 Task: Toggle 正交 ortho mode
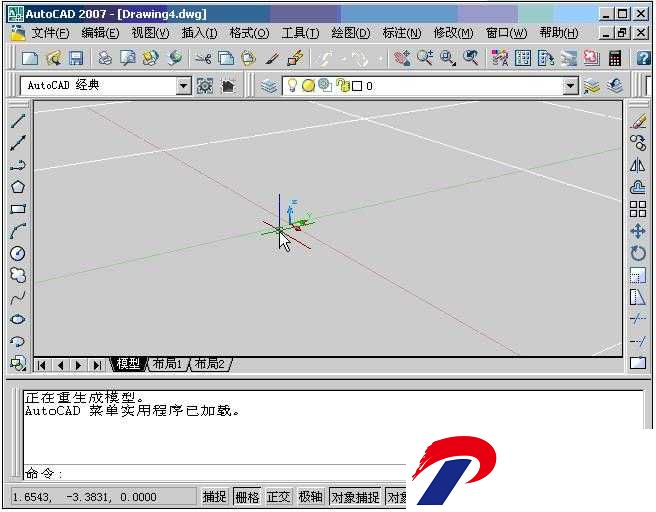coord(279,497)
